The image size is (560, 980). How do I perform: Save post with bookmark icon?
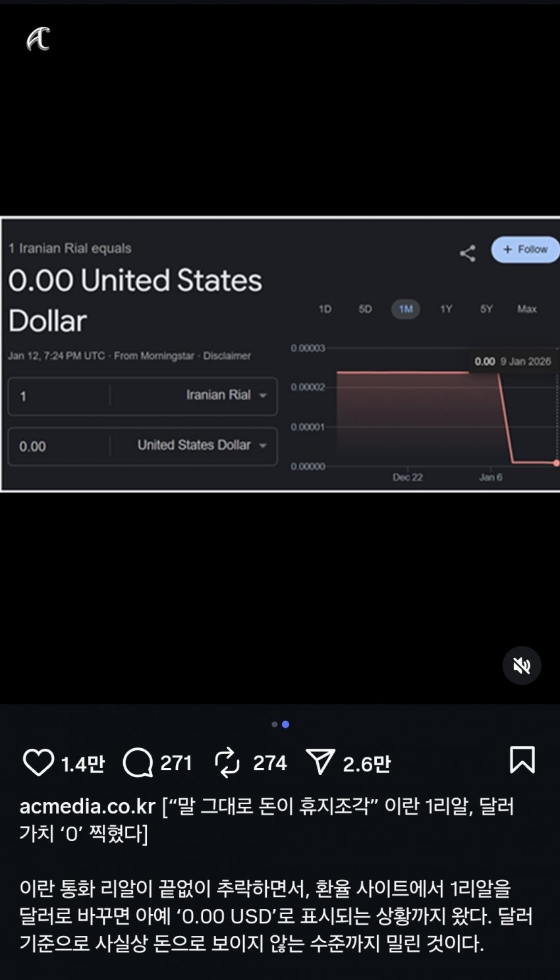click(x=522, y=760)
